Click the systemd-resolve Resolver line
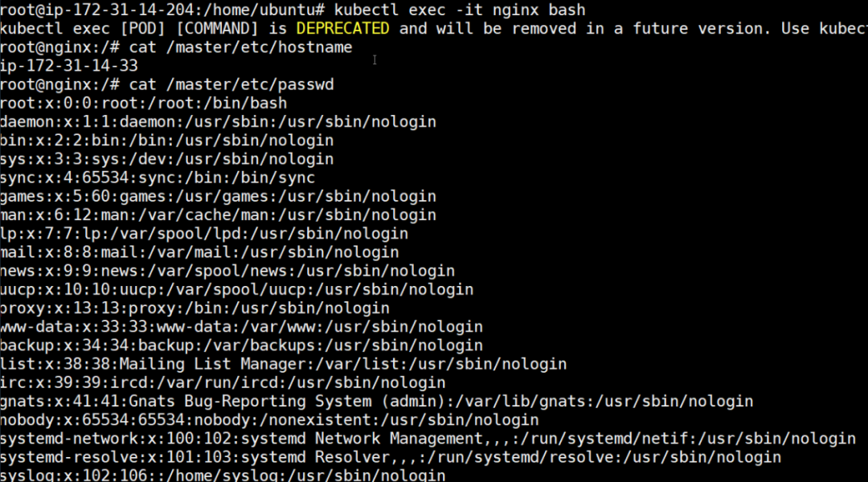868x482 pixels. click(x=391, y=457)
